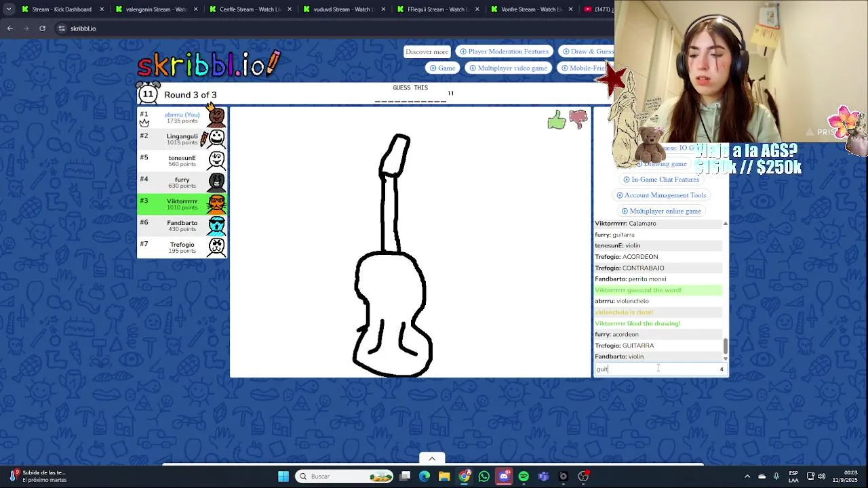Go back in browser history
Screen dimensions: 868x488
10,28
